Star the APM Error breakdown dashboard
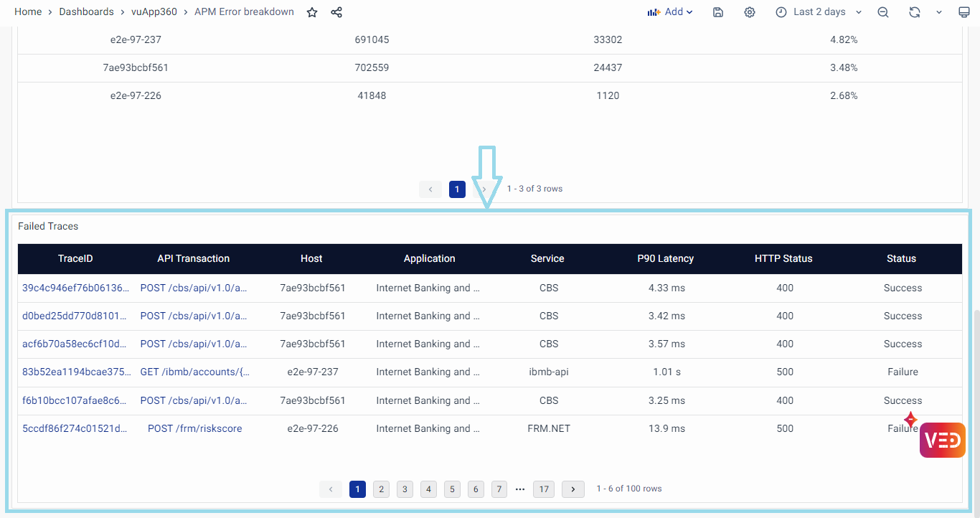Viewport: 980px width, 518px height. [x=312, y=12]
